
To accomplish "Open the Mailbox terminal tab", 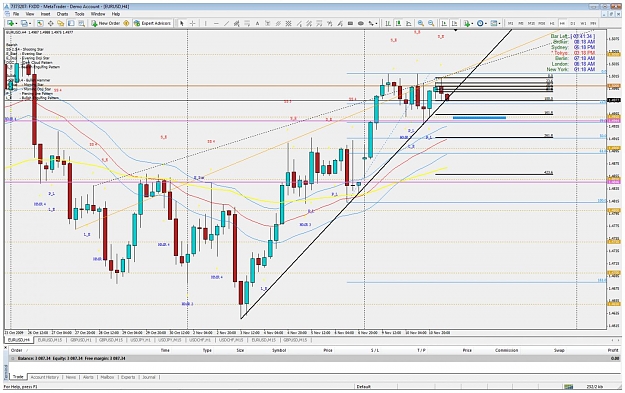I will point(107,377).
